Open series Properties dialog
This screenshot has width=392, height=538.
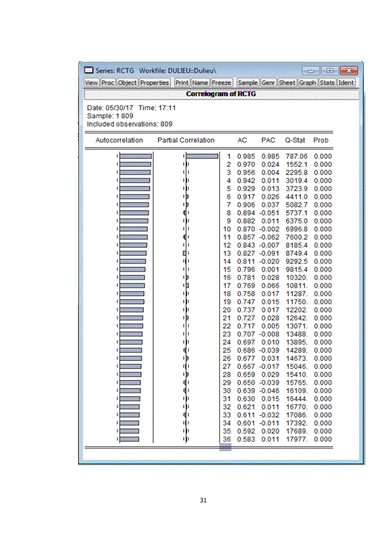click(155, 82)
